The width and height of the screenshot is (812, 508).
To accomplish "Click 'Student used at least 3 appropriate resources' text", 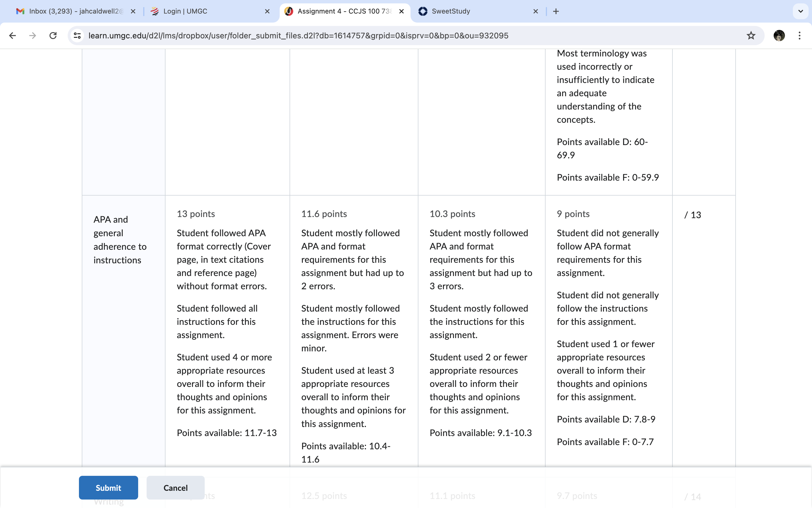I will pyautogui.click(x=354, y=397).
